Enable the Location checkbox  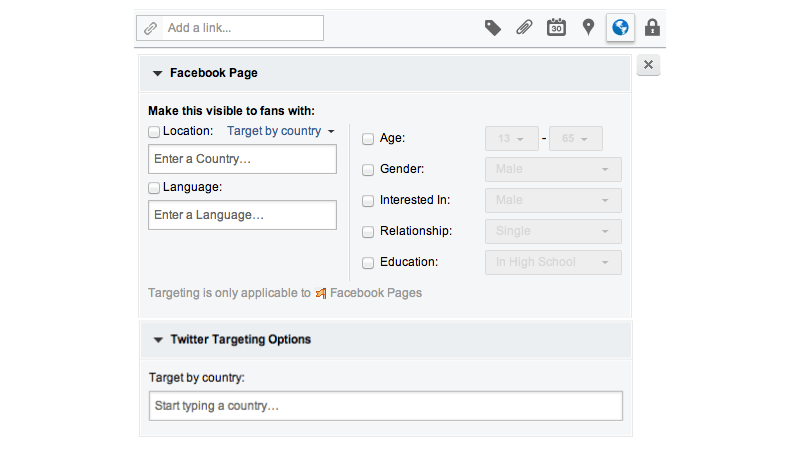pyautogui.click(x=154, y=132)
